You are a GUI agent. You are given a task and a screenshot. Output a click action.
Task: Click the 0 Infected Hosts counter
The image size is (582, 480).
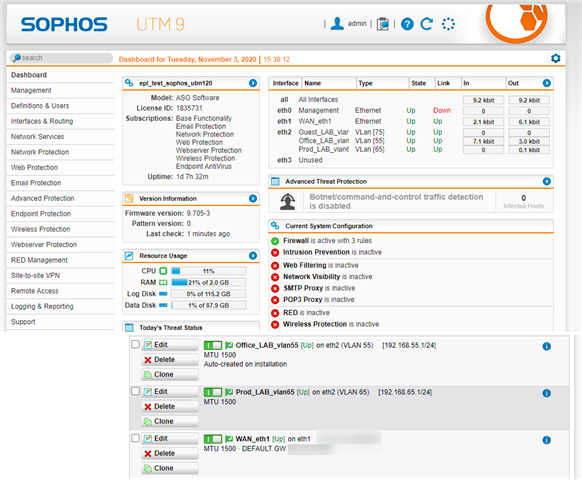(x=523, y=201)
